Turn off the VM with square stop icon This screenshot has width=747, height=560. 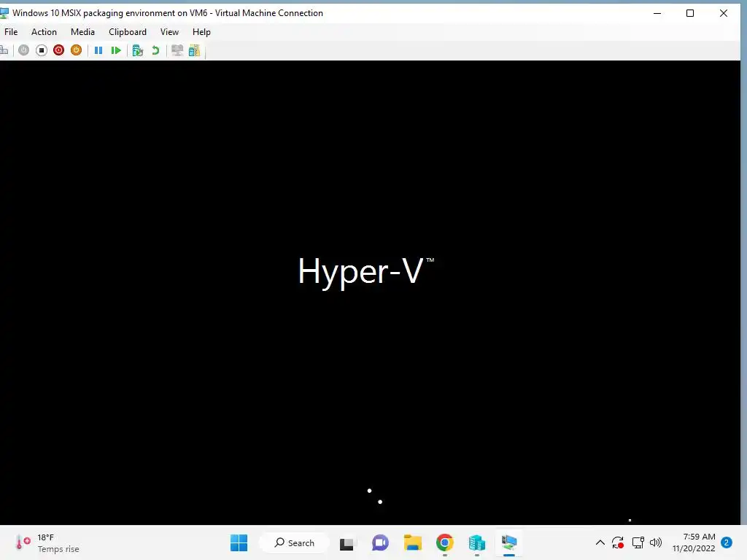(x=42, y=50)
